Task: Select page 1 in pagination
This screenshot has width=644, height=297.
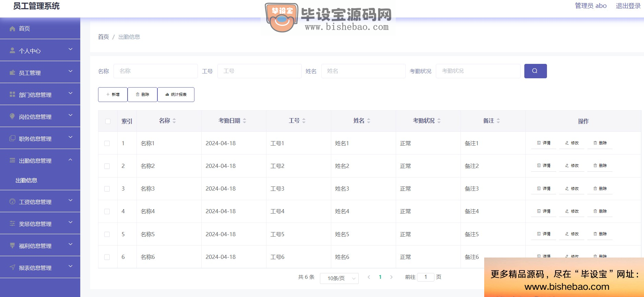Action: click(x=380, y=277)
